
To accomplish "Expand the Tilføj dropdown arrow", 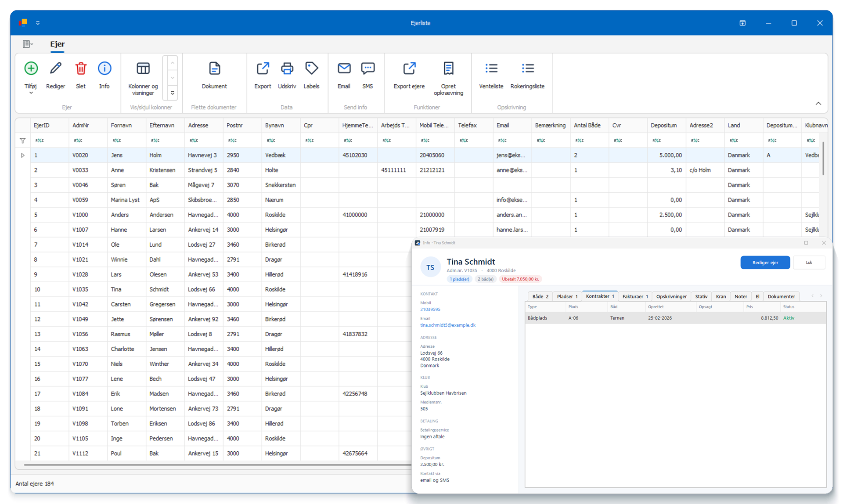I will pos(31,93).
